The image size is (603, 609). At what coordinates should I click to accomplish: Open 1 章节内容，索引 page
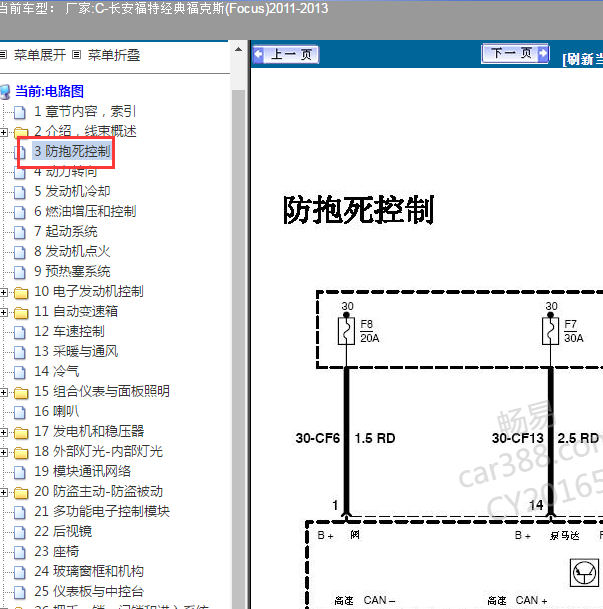tap(85, 111)
